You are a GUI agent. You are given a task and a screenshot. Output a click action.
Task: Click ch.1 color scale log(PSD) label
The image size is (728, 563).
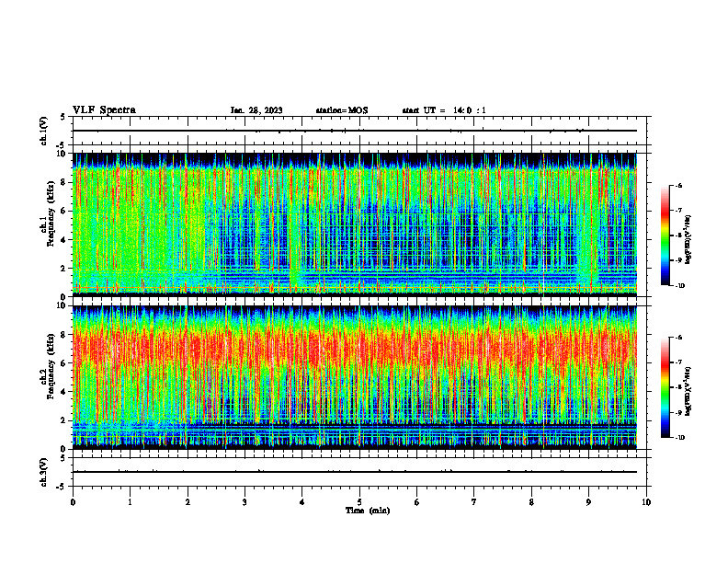[x=688, y=240]
